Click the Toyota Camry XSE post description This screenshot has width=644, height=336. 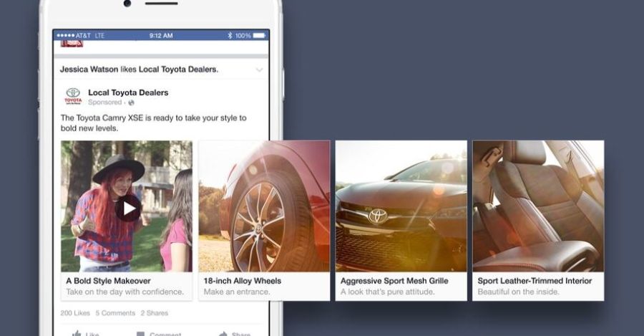154,123
